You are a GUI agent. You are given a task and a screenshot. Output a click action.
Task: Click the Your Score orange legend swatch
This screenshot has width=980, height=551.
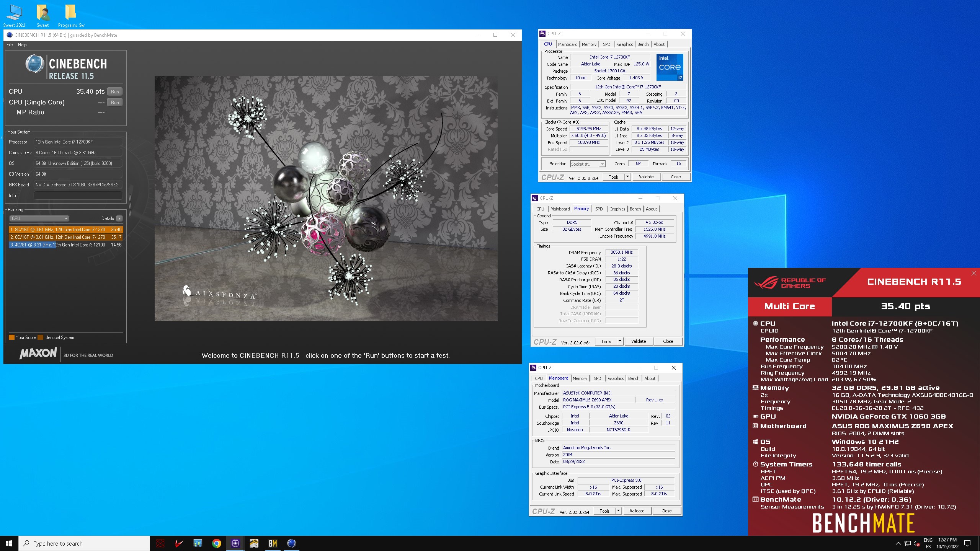pos(11,337)
